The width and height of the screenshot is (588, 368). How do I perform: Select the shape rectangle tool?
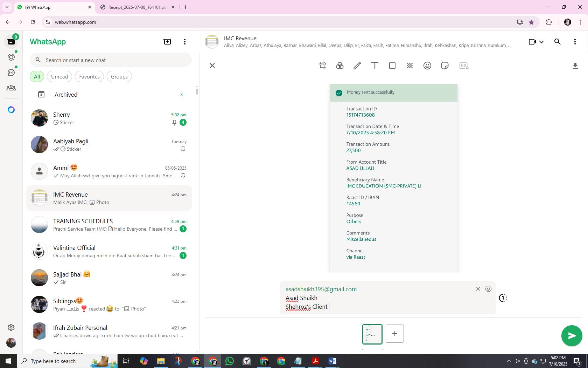click(x=392, y=66)
